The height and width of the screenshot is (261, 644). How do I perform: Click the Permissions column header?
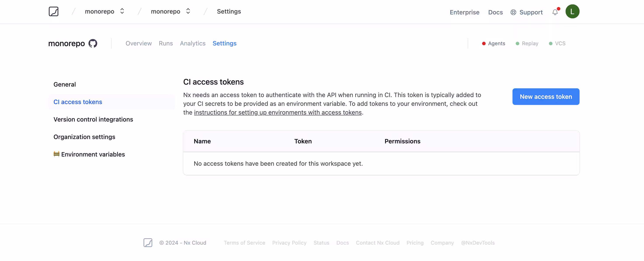coord(402,141)
